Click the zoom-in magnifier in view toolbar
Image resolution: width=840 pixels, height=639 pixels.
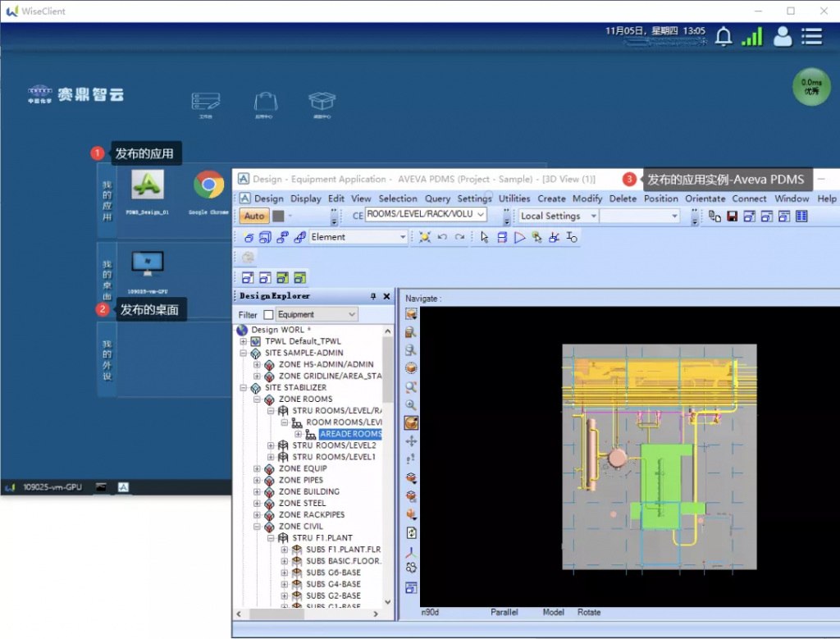point(411,405)
